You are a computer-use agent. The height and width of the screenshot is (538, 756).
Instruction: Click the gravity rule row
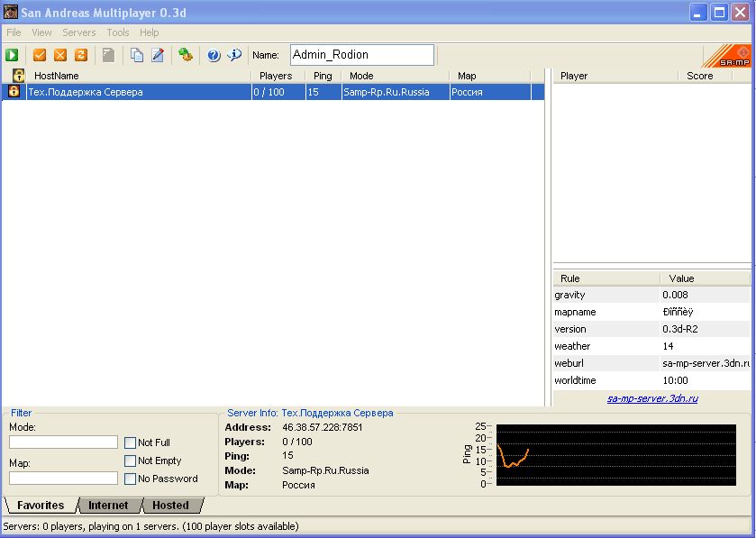coord(652,295)
